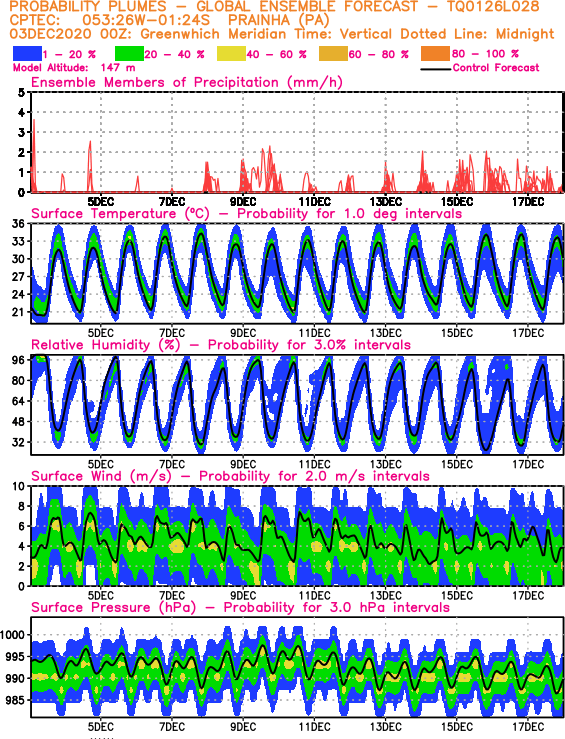Click the yellow 40 - 60 % legend swatch
The width and height of the screenshot is (565, 739).
tap(231, 54)
